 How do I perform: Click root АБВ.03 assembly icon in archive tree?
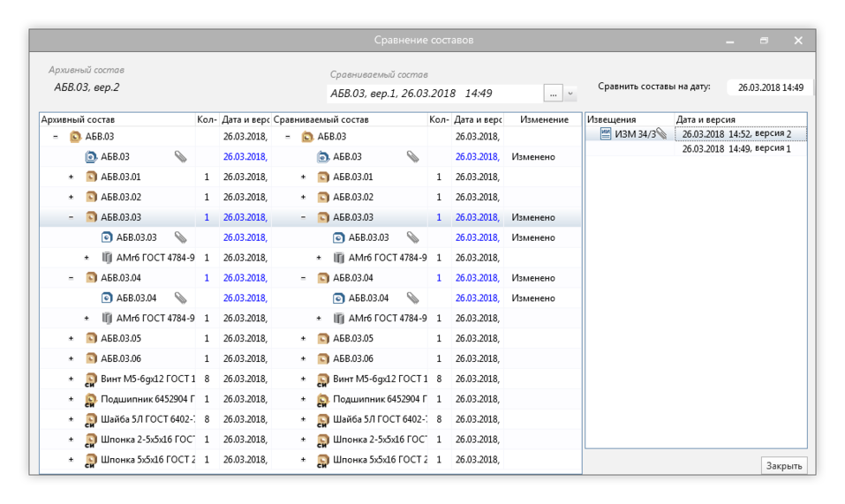(x=75, y=137)
